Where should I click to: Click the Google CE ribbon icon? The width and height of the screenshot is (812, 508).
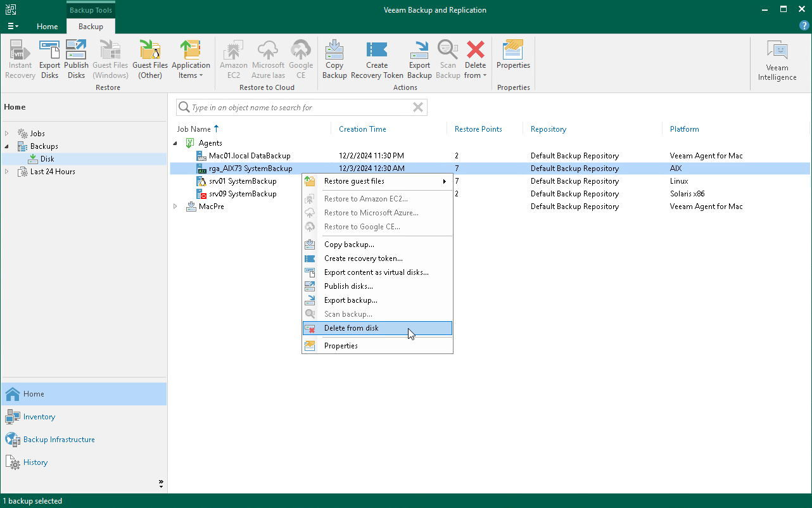click(301, 60)
